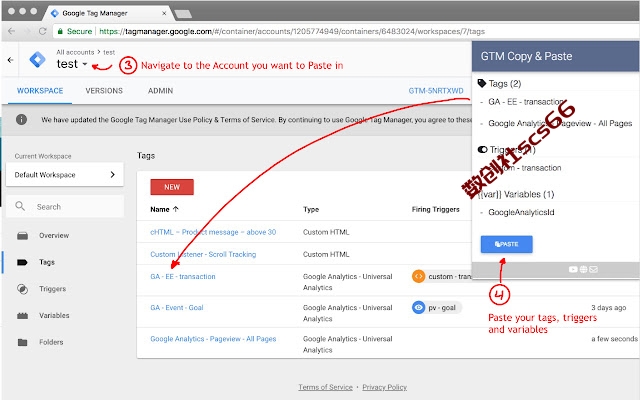Click the orange custom transaction trigger chip
Image resolution: width=640 pixels, height=400 pixels.
pos(442,276)
